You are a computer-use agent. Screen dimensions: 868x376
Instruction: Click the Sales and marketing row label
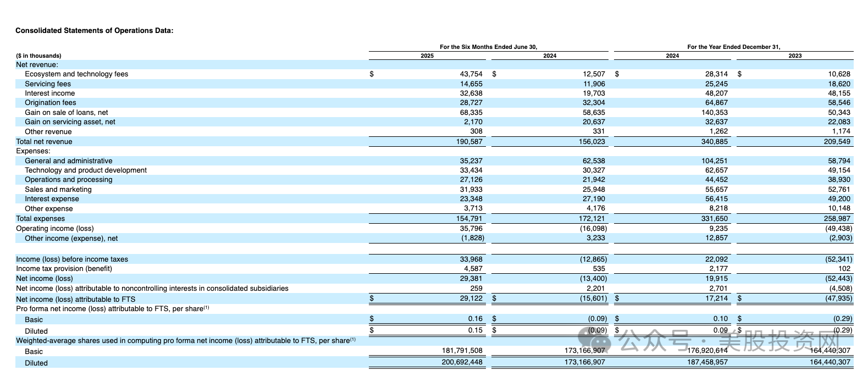coord(58,190)
